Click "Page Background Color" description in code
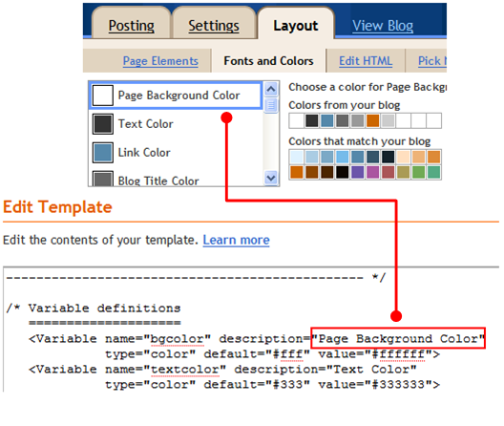The image size is (504, 426). (x=398, y=339)
